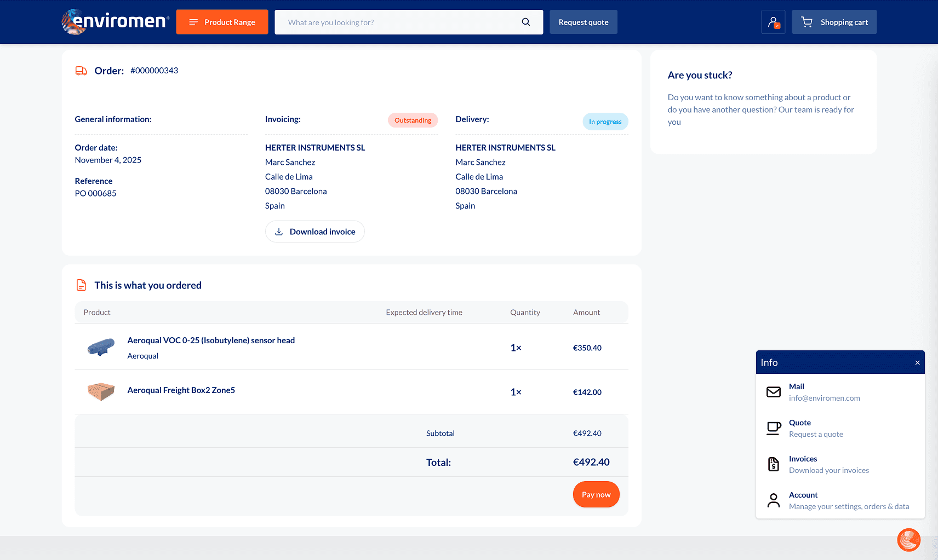938x560 pixels.
Task: Select Download your invoices entry
Action: [x=829, y=470]
